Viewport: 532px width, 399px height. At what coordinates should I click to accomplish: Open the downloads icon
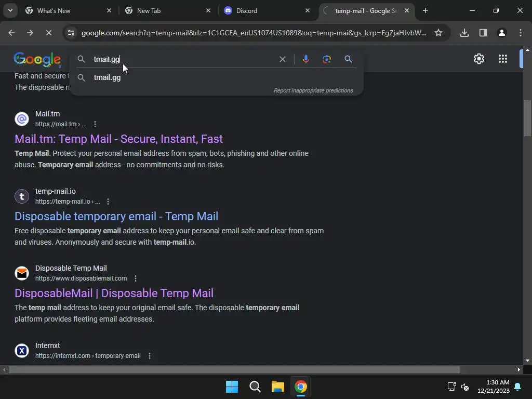pos(464,33)
